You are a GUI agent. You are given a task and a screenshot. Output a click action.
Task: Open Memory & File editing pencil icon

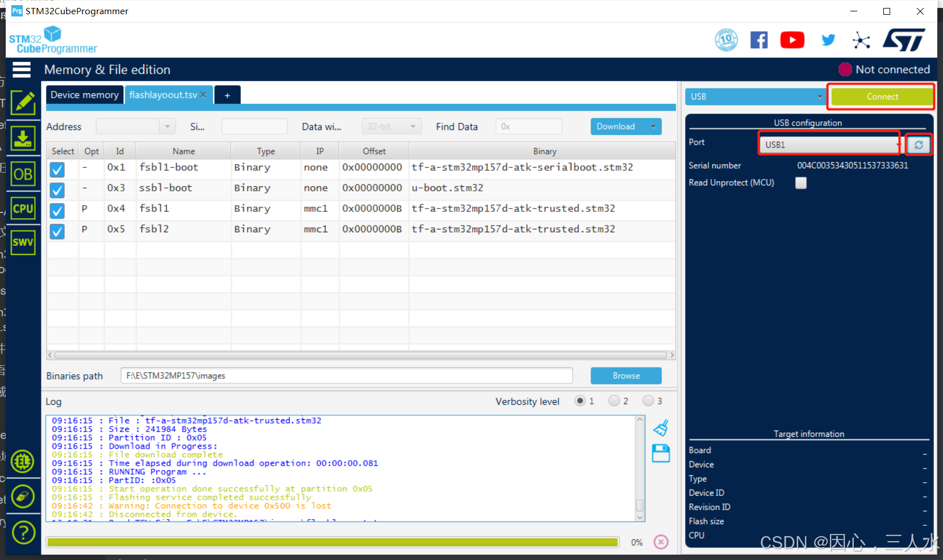23,103
